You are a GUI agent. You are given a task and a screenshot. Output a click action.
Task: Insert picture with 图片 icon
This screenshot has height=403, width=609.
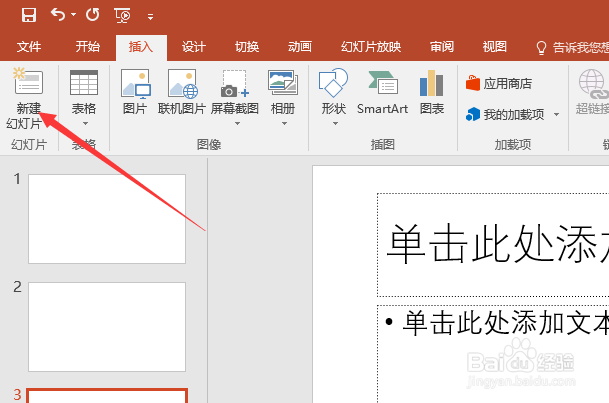coord(135,83)
